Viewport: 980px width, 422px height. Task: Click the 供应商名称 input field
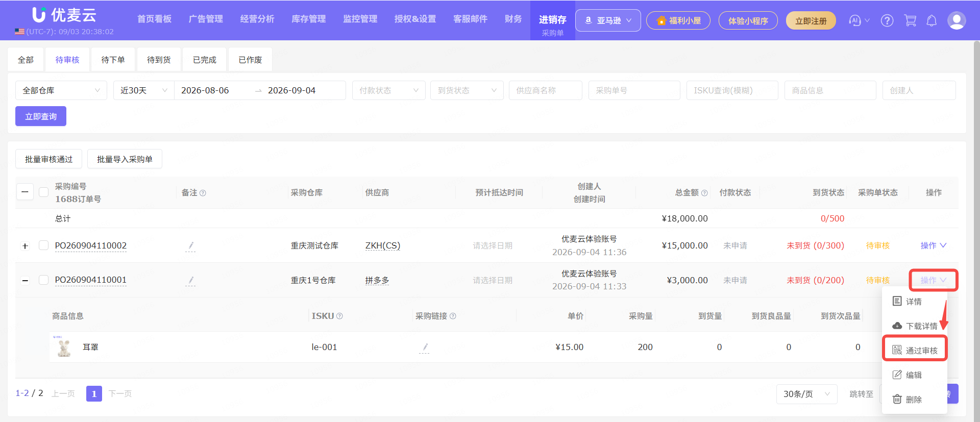coord(545,90)
